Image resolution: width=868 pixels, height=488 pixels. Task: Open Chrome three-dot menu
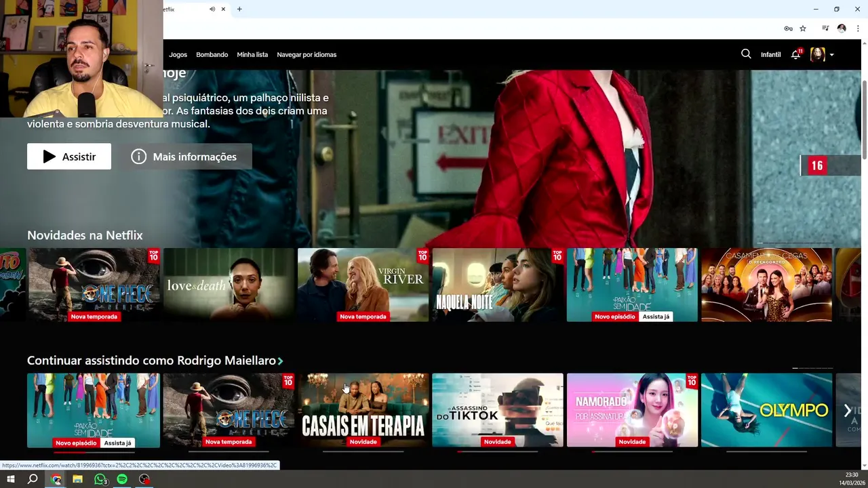(858, 28)
